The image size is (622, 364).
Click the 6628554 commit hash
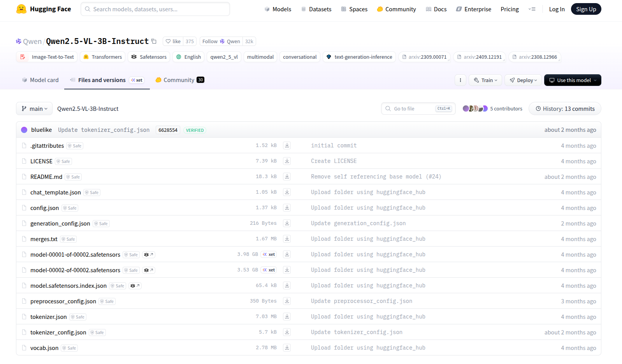[168, 130]
